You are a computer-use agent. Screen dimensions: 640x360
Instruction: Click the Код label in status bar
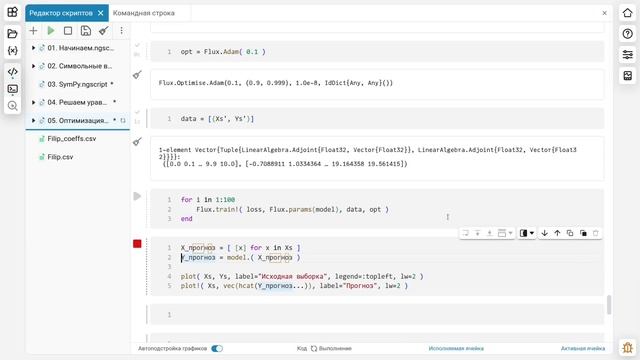(x=302, y=349)
